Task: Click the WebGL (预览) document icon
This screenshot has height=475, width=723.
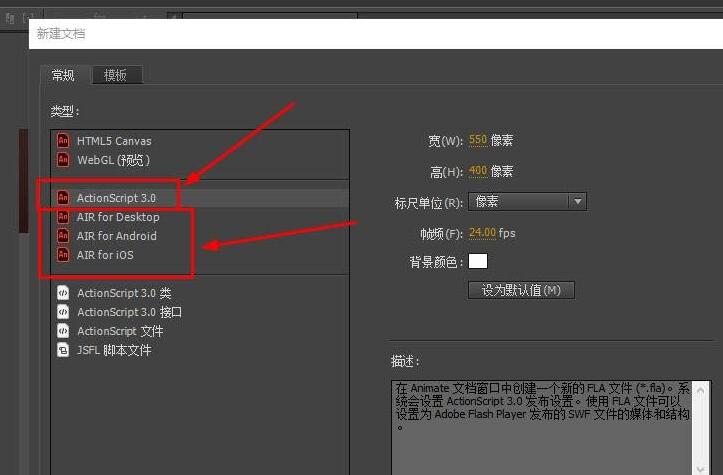Action: click(x=63, y=160)
